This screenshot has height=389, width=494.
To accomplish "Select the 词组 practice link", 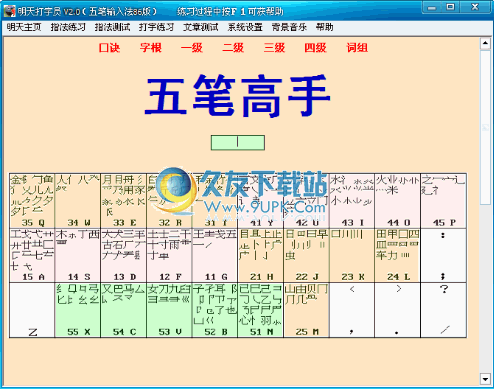I will pyautogui.click(x=357, y=48).
